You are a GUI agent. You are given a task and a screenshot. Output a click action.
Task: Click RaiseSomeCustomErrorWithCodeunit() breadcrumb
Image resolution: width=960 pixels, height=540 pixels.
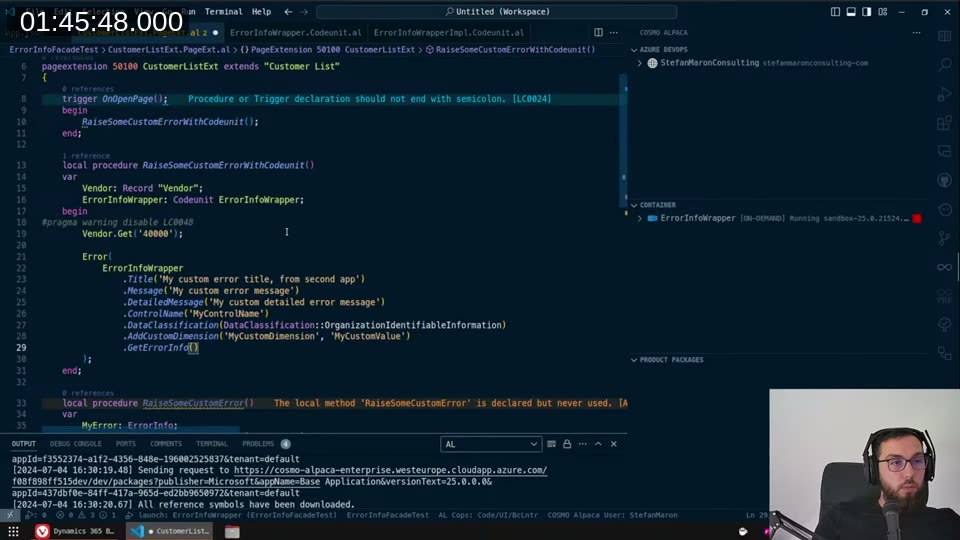(x=510, y=50)
